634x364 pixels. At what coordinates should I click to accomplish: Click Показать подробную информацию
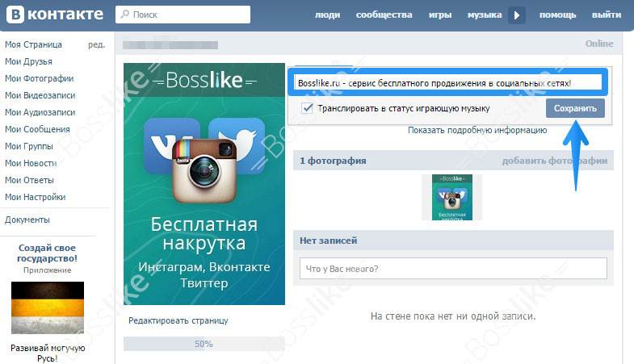pyautogui.click(x=477, y=130)
